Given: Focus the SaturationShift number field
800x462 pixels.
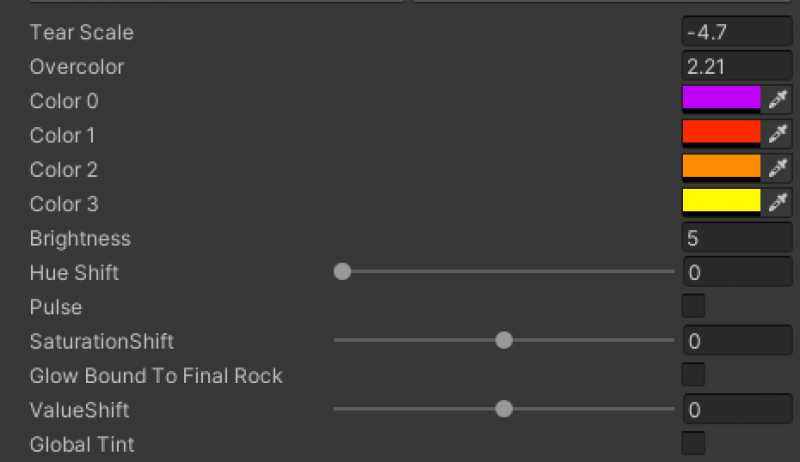Looking at the screenshot, I should pyautogui.click(x=736, y=341).
